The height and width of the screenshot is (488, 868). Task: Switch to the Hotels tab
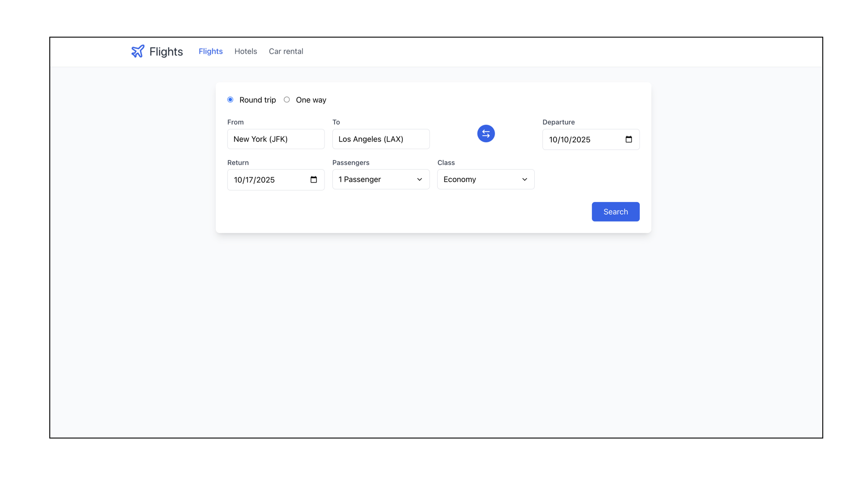click(x=245, y=51)
